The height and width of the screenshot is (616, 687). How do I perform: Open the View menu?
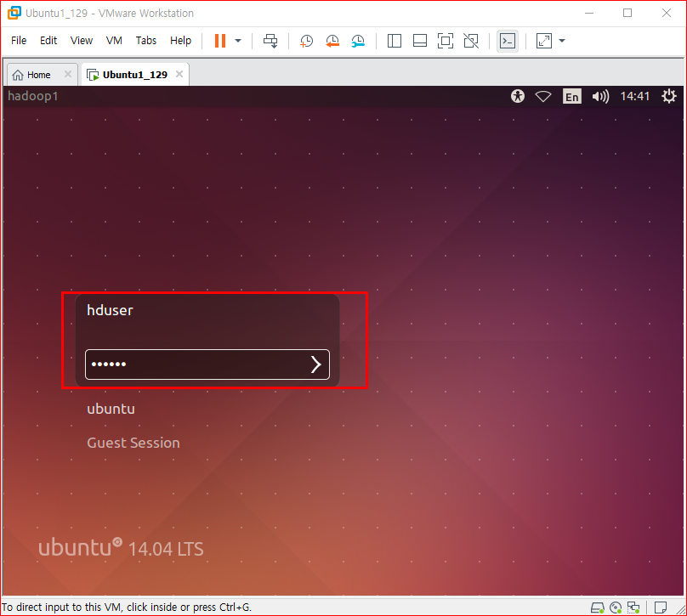click(82, 40)
